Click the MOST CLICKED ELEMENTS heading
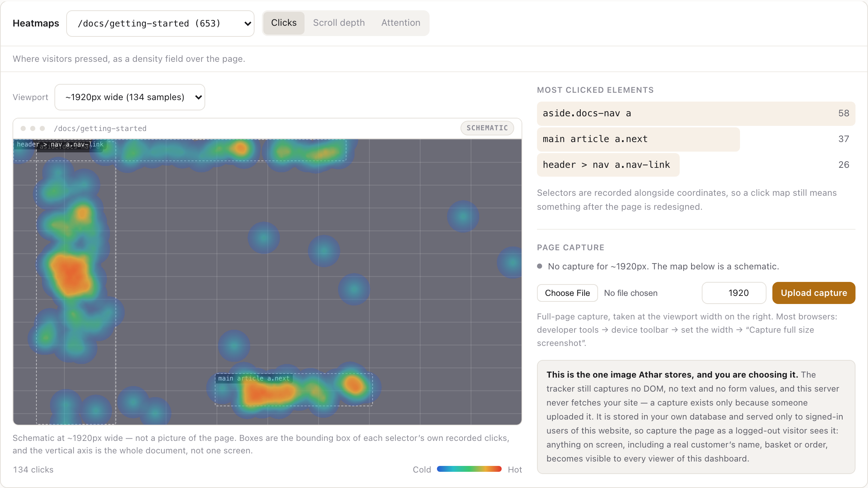This screenshot has width=868, height=488. 595,90
